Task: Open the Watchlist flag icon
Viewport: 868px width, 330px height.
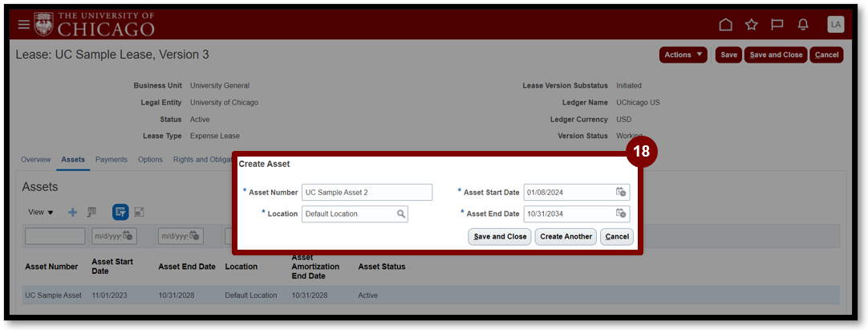Action: point(777,24)
